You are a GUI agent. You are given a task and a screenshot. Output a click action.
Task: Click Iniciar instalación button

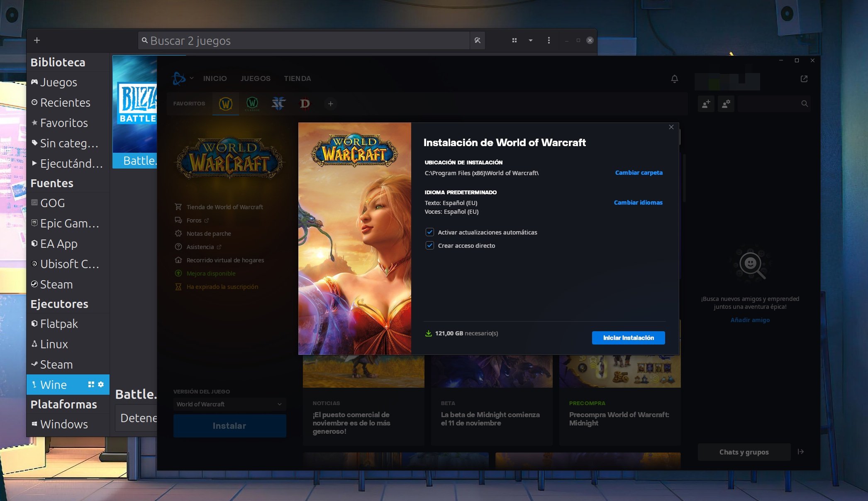click(x=628, y=338)
